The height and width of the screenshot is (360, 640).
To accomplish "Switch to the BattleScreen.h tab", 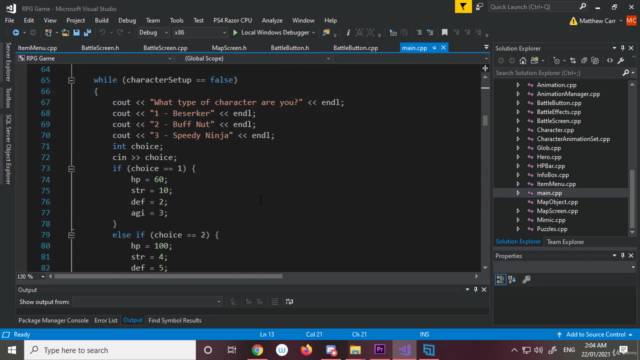I will coord(100,48).
